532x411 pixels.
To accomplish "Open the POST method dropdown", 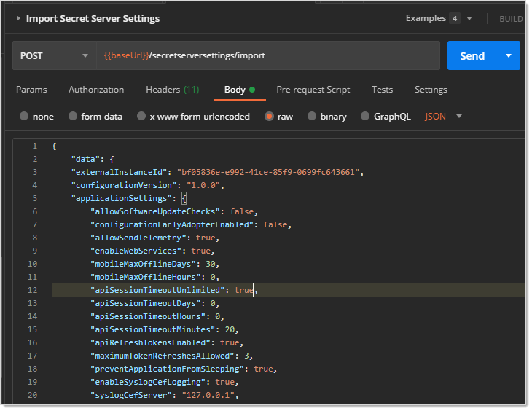I will point(53,55).
